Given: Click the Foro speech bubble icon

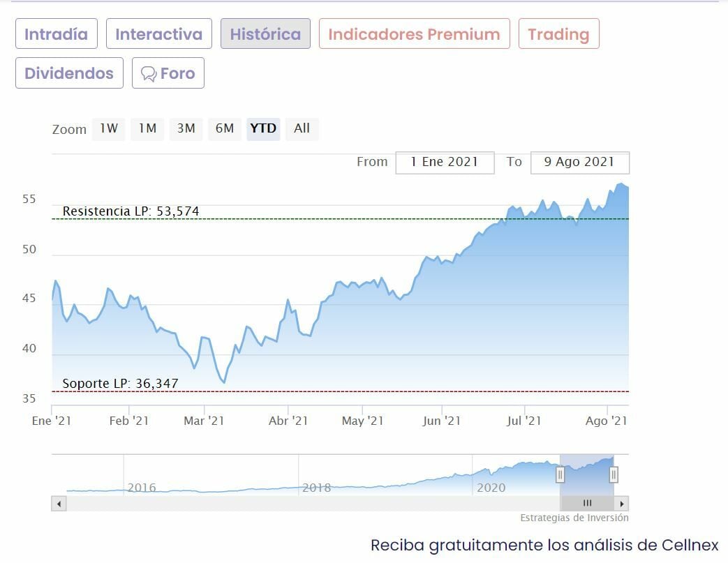Looking at the screenshot, I should 148,74.
